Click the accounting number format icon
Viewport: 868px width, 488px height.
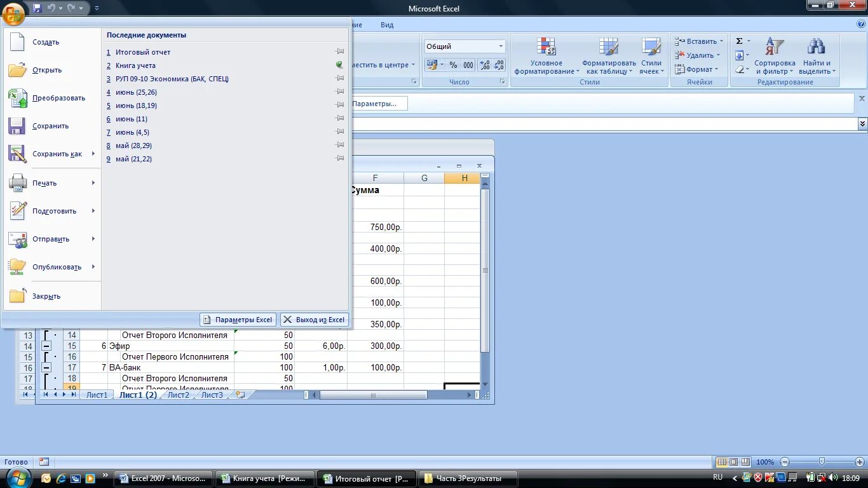click(x=432, y=65)
